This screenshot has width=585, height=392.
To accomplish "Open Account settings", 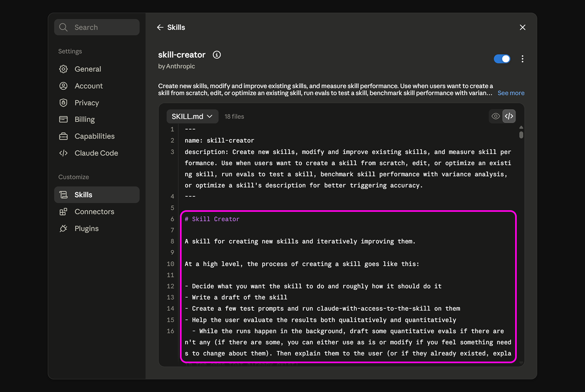I will tap(97, 86).
